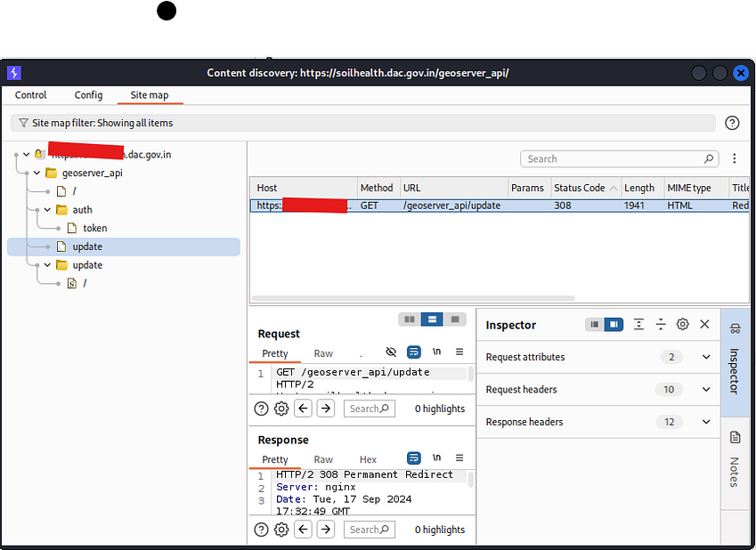Click the forward search arrow under the Request
This screenshot has width=756, height=550.
click(x=326, y=408)
